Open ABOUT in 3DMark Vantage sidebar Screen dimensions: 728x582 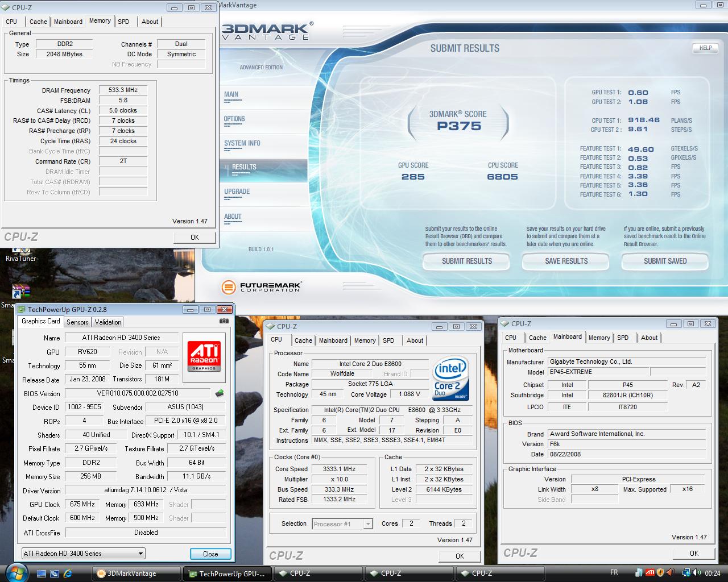(233, 217)
